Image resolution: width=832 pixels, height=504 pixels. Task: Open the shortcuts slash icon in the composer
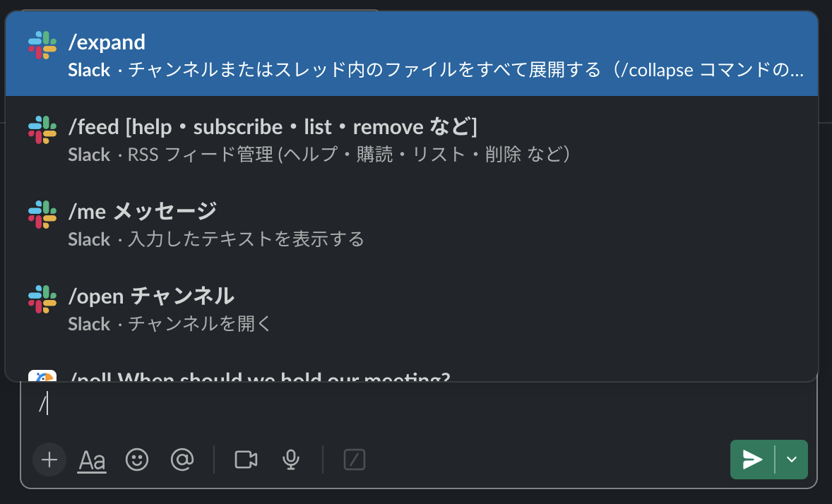(354, 460)
